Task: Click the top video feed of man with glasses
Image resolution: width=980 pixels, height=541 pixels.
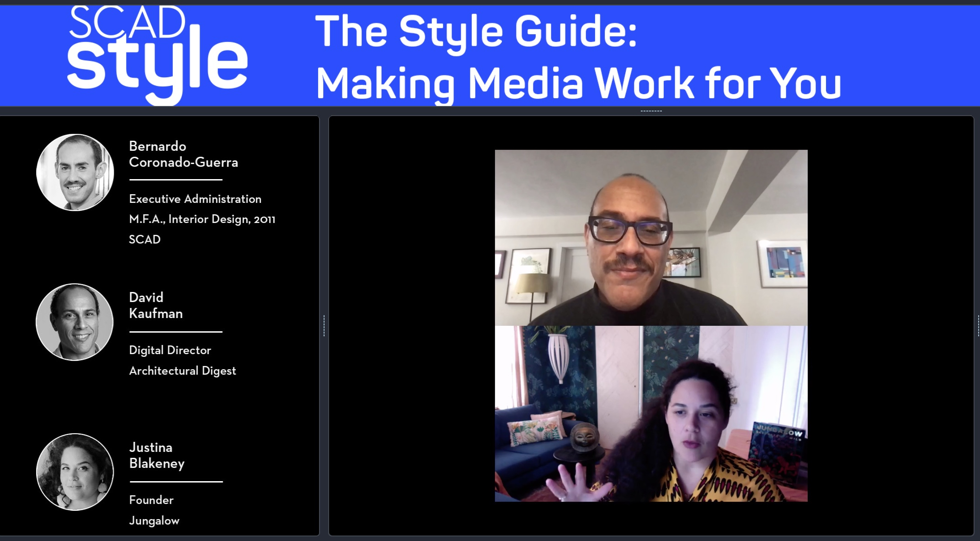Action: pyautogui.click(x=651, y=238)
